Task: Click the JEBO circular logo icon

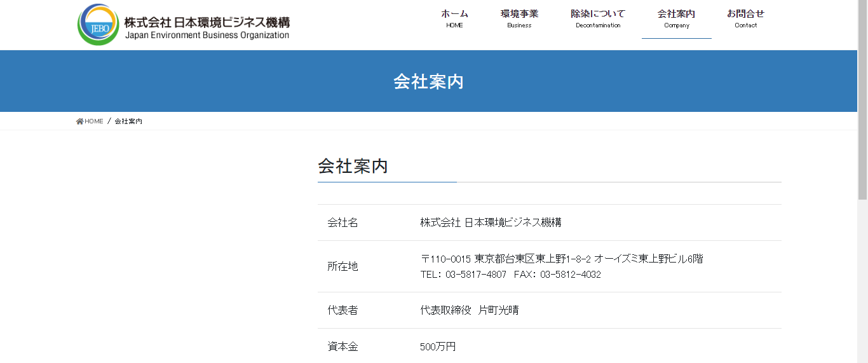Action: point(98,25)
